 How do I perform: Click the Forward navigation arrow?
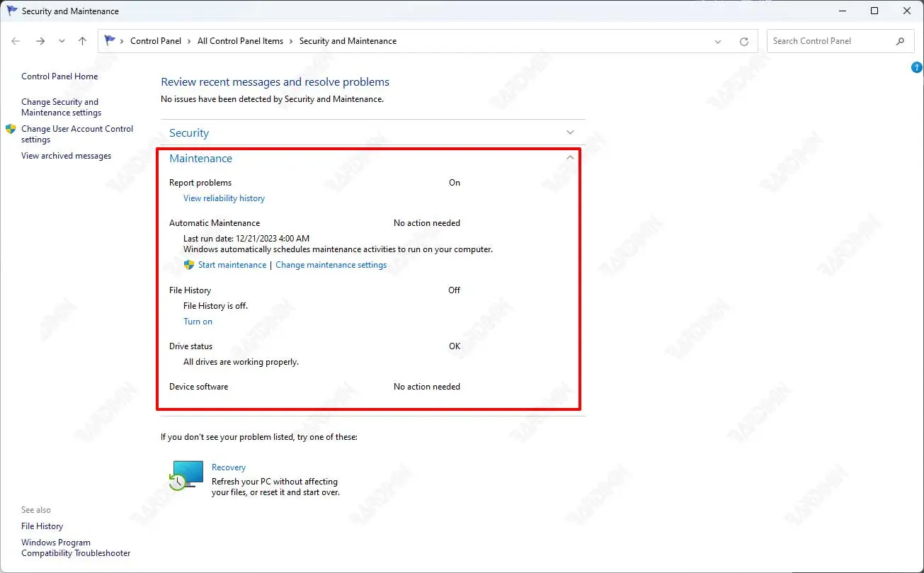[40, 41]
